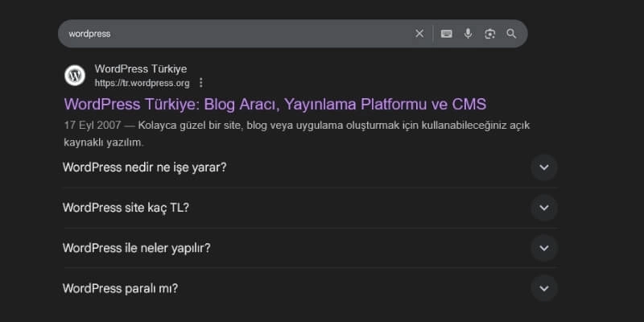This screenshot has width=644, height=322.
Task: Open the WordPress Türkiye: Blog Aracı result
Action: click(x=275, y=105)
